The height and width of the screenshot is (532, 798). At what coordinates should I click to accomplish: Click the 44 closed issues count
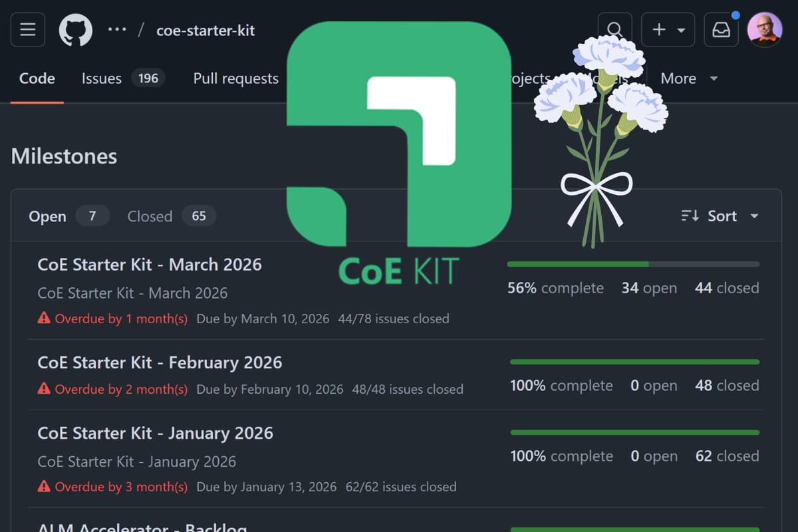coord(727,288)
